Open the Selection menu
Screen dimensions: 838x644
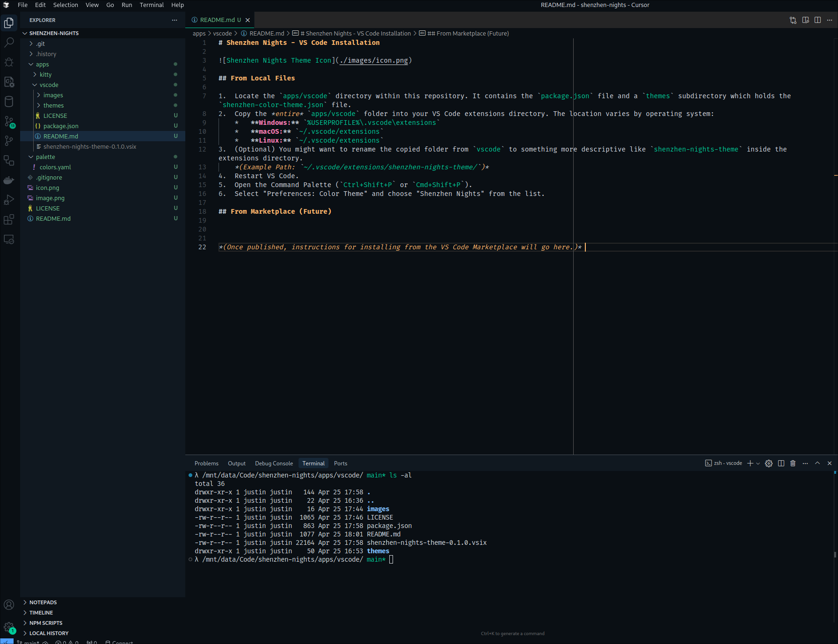pos(66,5)
